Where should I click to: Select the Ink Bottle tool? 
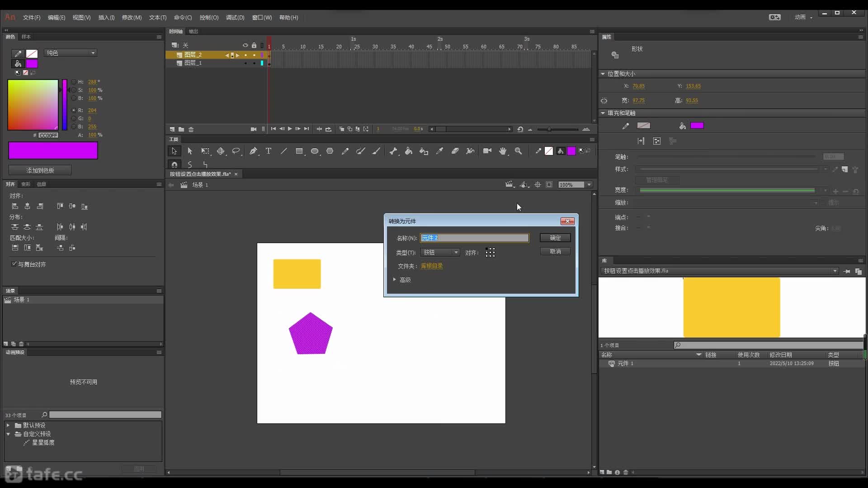(x=424, y=151)
